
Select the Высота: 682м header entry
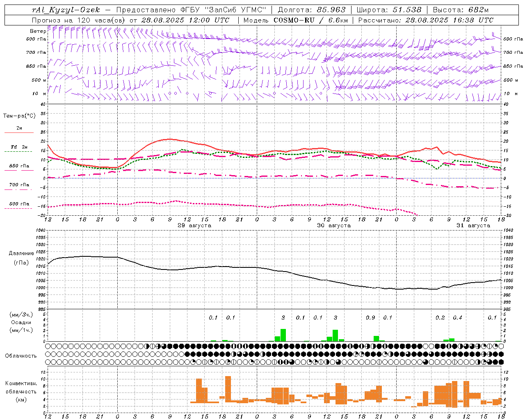click(461, 10)
